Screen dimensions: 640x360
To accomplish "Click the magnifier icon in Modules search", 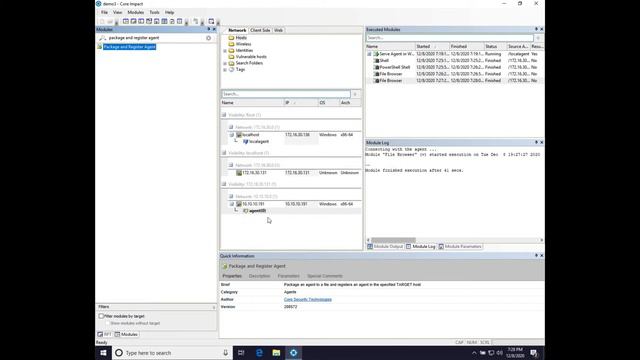I will click(x=102, y=38).
